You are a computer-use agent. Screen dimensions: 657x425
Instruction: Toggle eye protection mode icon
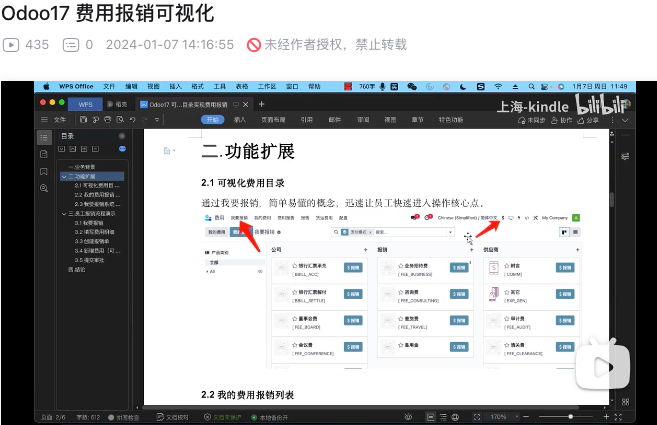(408, 417)
